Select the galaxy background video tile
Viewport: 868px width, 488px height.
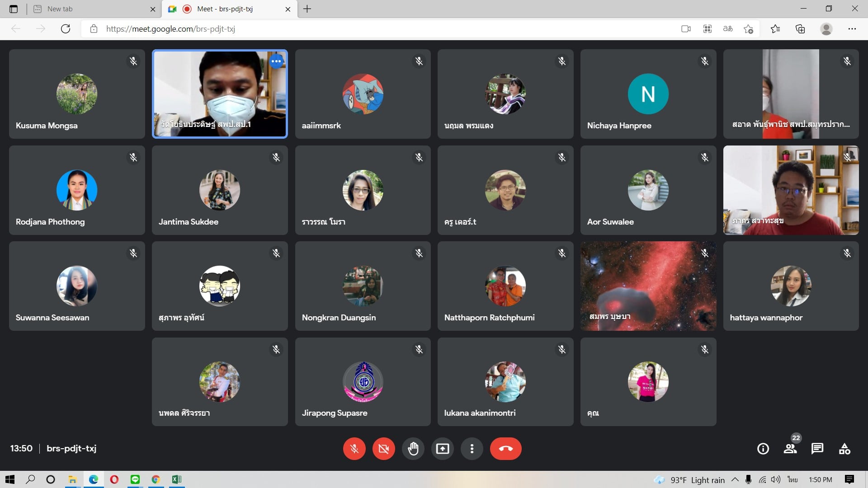[x=648, y=286]
